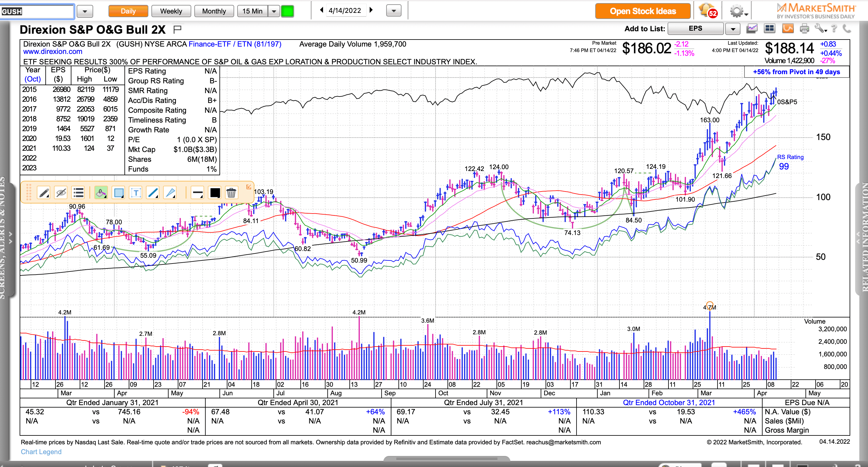Viewport: 868px width, 467px height.
Task: Collapse the drawing toolbar with corner arrow
Action: point(249,187)
